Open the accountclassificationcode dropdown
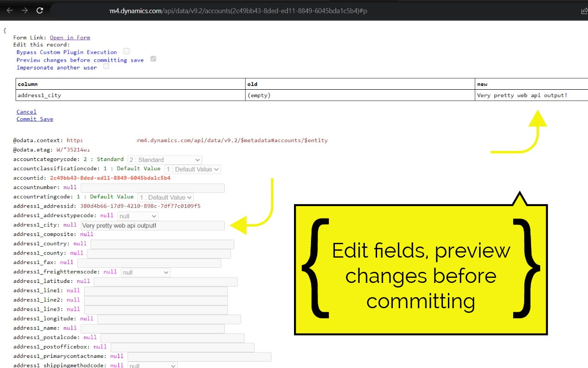588x368 pixels. pos(192,169)
